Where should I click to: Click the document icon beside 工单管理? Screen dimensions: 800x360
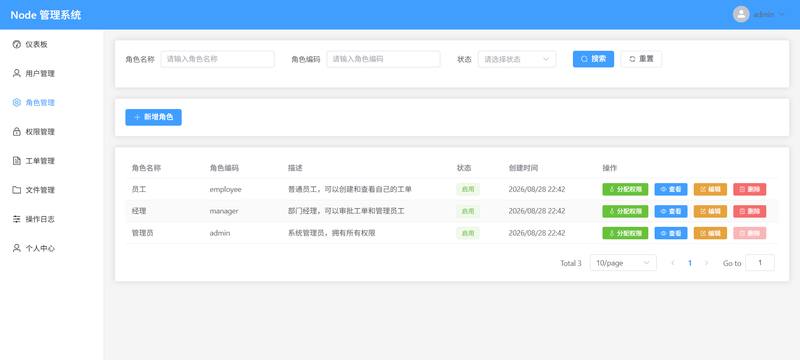(16, 161)
